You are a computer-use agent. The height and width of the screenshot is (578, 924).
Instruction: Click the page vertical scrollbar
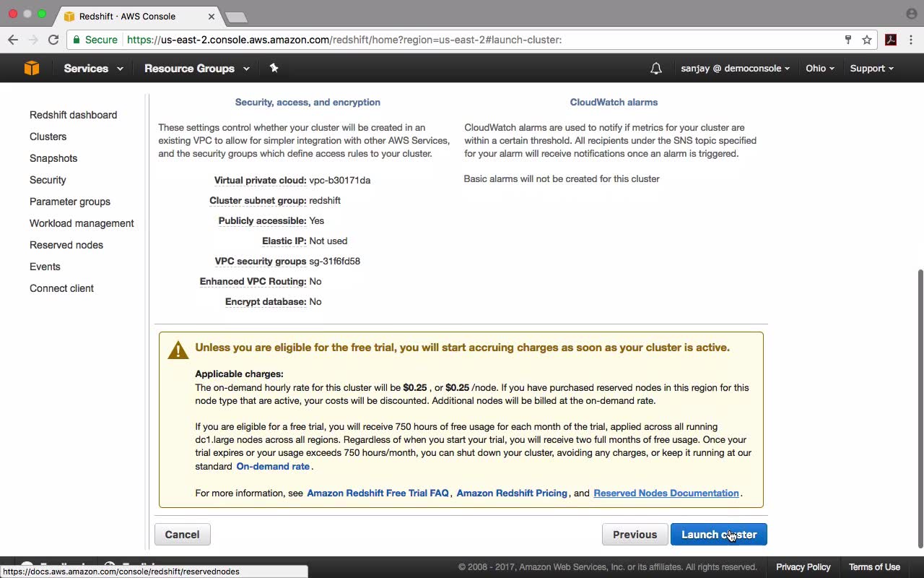920,408
